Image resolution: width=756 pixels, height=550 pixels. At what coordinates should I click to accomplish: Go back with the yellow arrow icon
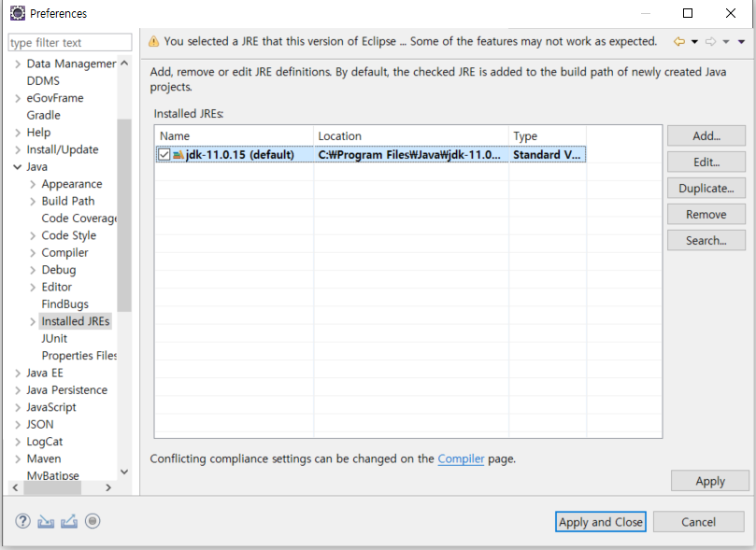point(679,42)
